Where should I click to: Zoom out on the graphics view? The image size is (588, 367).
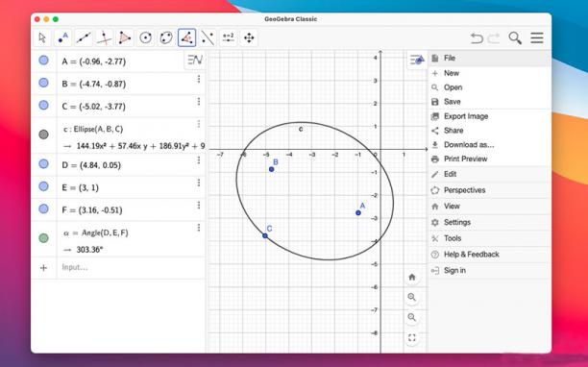pyautogui.click(x=412, y=317)
